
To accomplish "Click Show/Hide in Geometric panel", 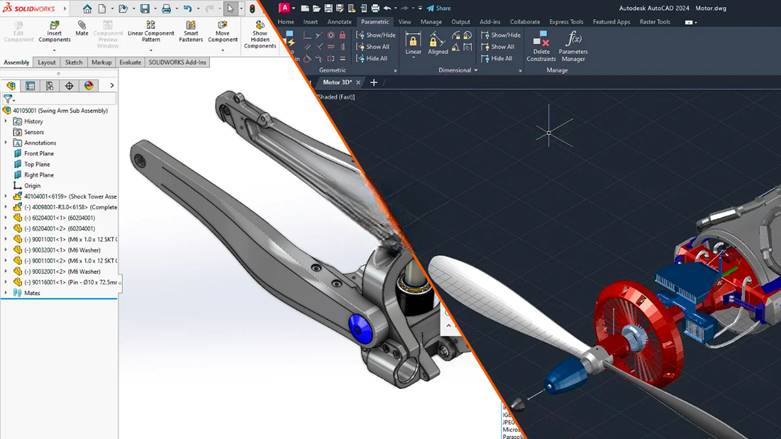I will coord(376,35).
